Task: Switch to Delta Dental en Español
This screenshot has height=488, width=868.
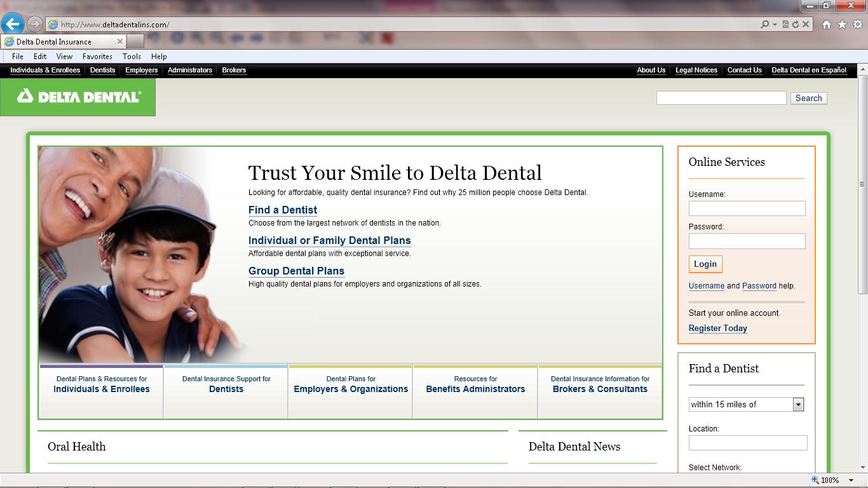Action: tap(809, 70)
